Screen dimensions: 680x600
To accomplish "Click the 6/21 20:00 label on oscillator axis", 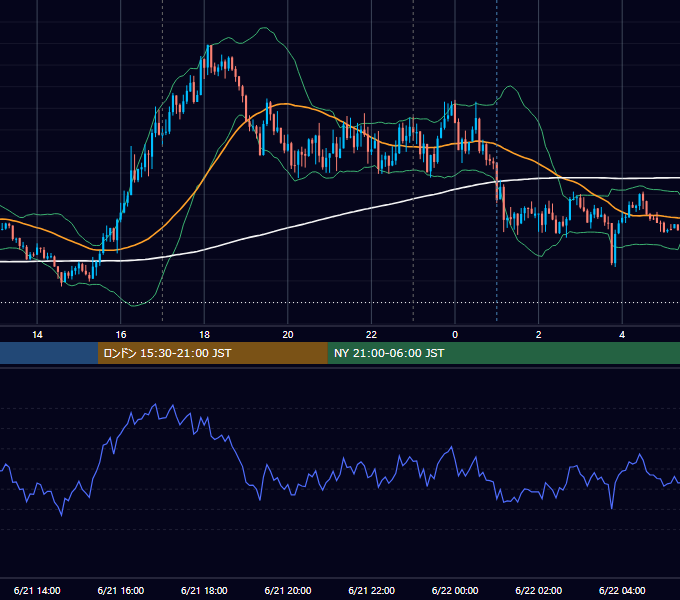I will 288,590.
